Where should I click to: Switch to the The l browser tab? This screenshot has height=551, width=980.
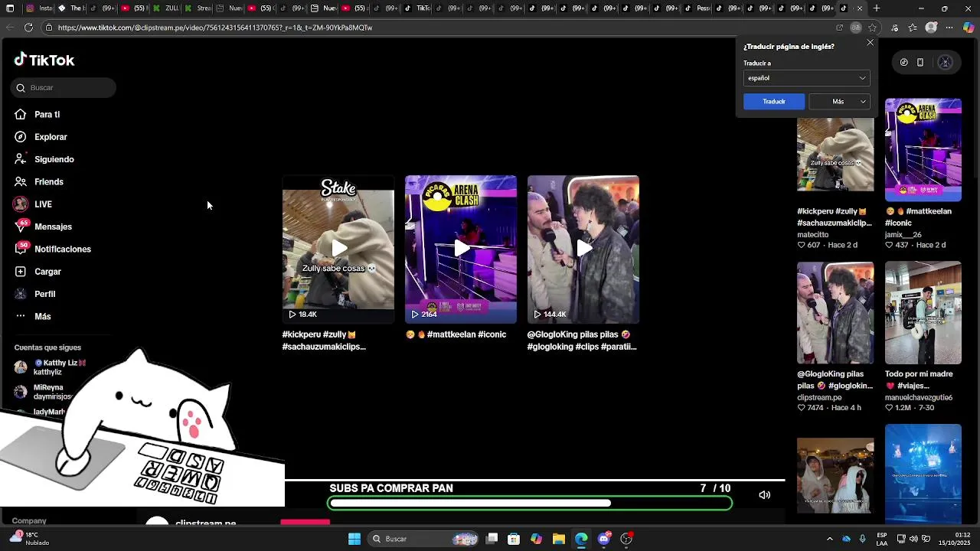70,8
